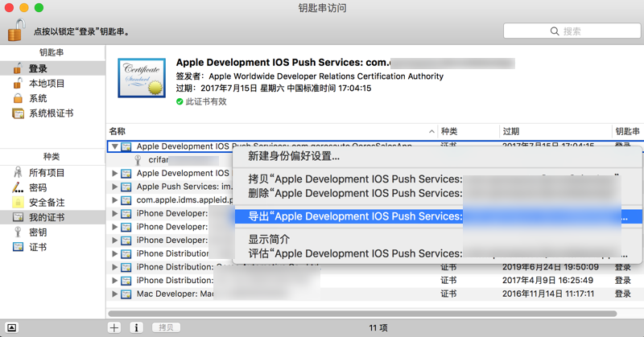
Task: Select the 系统根证书 keychain
Action: point(52,113)
